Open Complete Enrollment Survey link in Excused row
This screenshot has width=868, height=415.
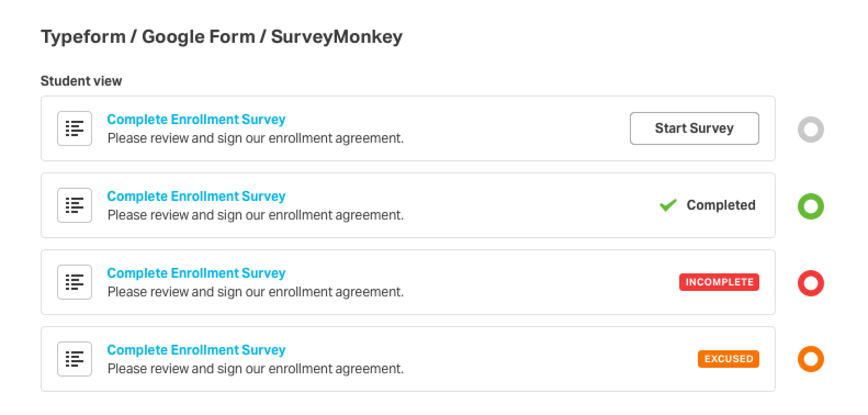(x=196, y=350)
